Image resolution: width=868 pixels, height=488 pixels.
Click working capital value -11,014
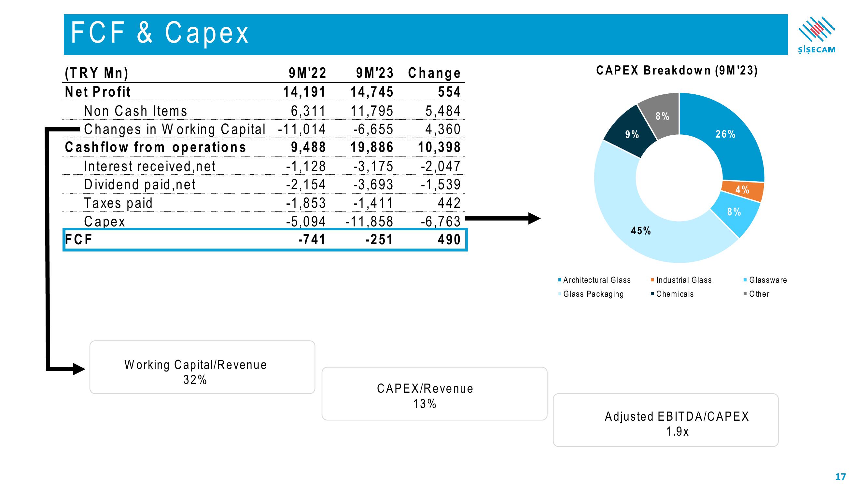pos(302,129)
